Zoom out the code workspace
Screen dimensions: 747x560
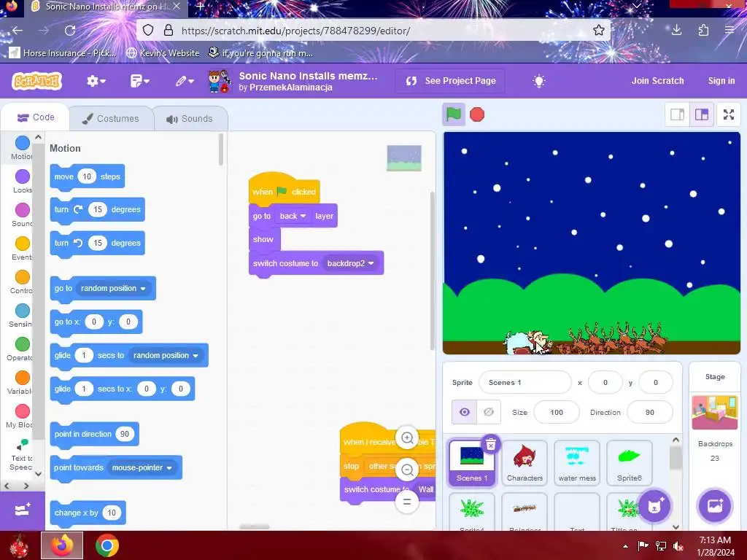tap(407, 470)
